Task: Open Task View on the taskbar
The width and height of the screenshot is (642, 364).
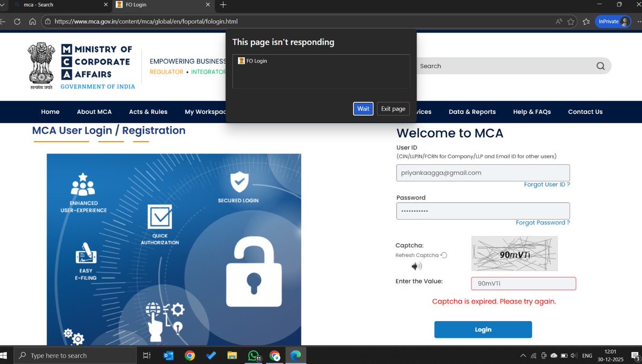Action: 147,355
